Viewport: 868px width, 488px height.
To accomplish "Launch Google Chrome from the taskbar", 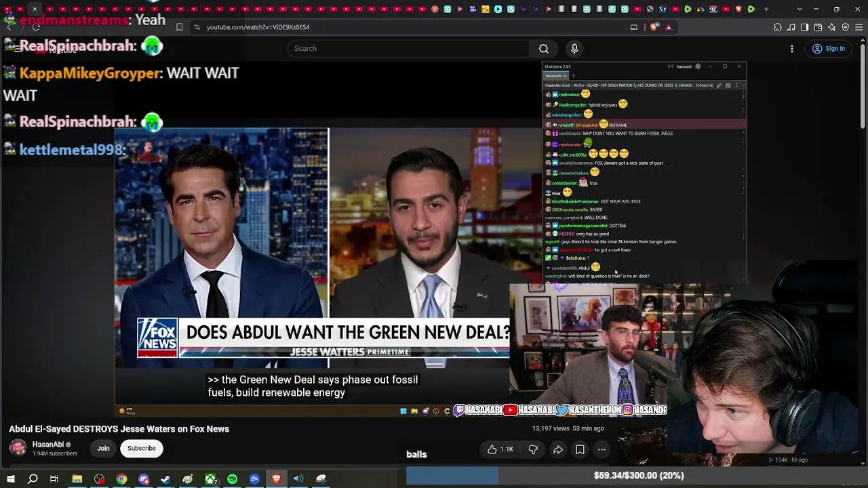I will click(121, 479).
